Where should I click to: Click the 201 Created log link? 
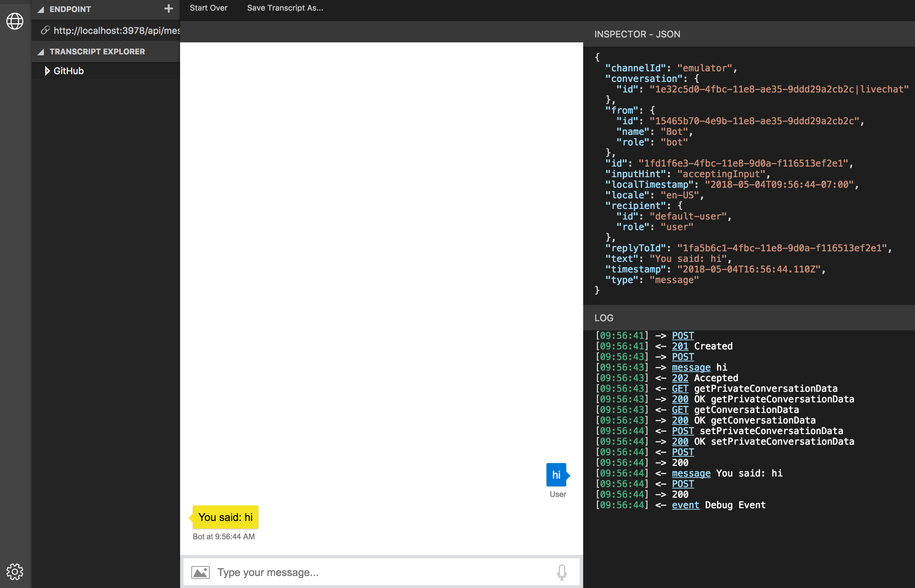680,346
